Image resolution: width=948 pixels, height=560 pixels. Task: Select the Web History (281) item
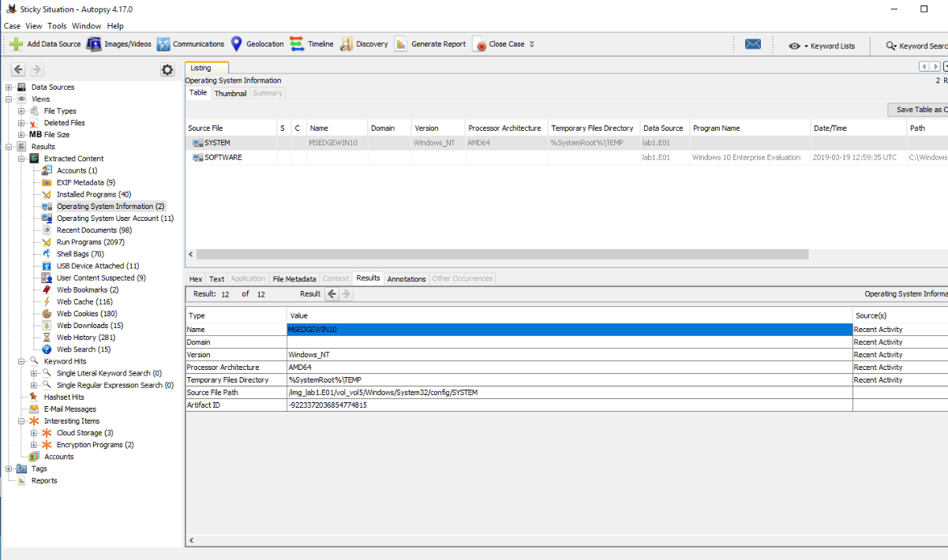coord(86,338)
